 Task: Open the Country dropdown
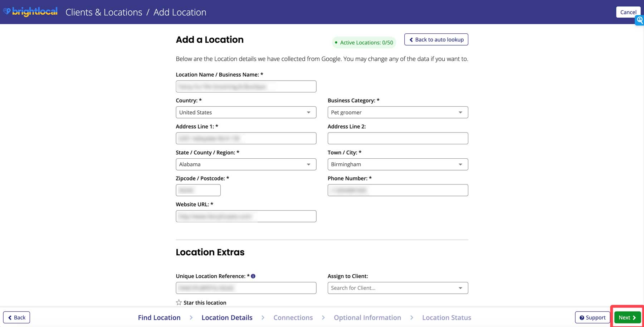(x=309, y=112)
